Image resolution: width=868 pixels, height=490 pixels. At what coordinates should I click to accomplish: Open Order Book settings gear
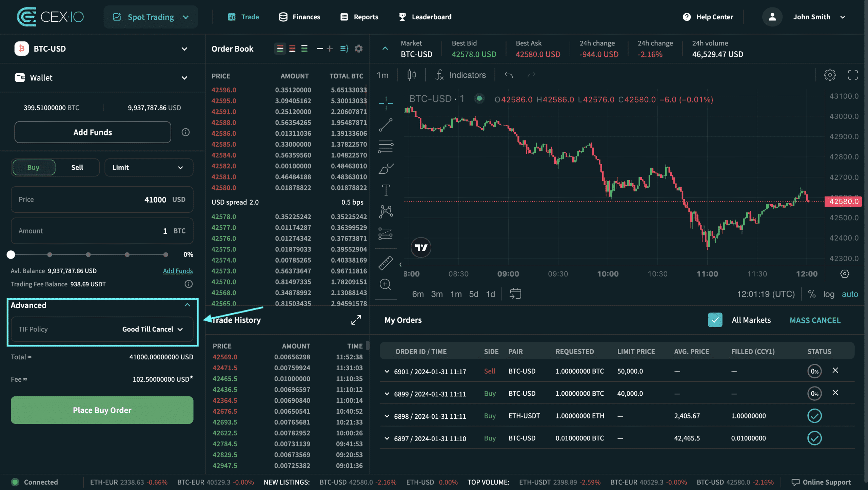(x=358, y=49)
